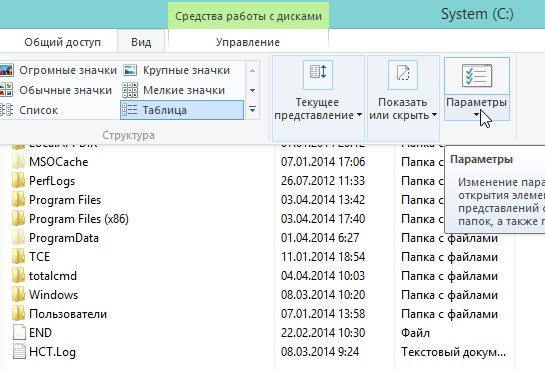This screenshot has width=545, height=370.
Task: Click the Файл type cell for END
Action: (415, 333)
